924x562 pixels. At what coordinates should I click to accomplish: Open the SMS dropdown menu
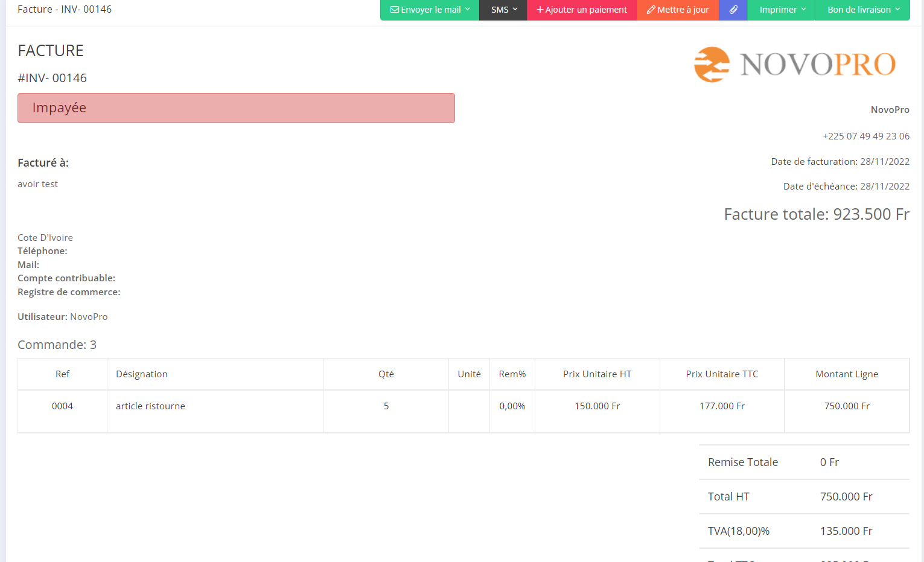point(503,10)
